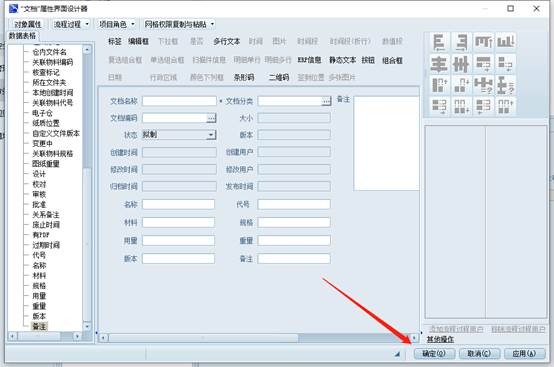
Task: Select 电子仓 in the tree
Action: pyautogui.click(x=42, y=113)
